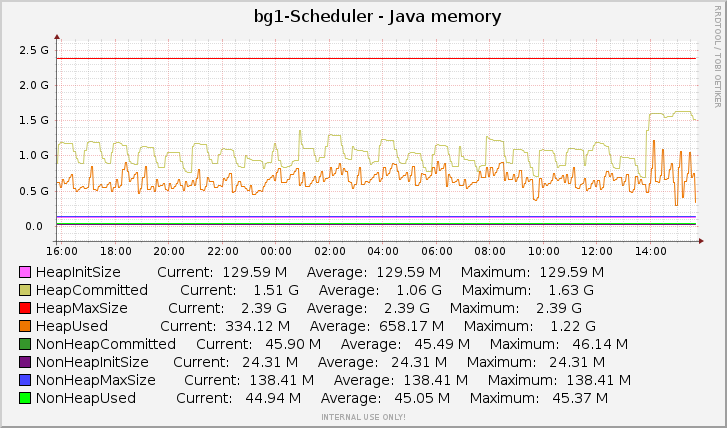Click NonHeapInitSize current value 24.31 M
The width and height of the screenshot is (727, 428).
270,362
